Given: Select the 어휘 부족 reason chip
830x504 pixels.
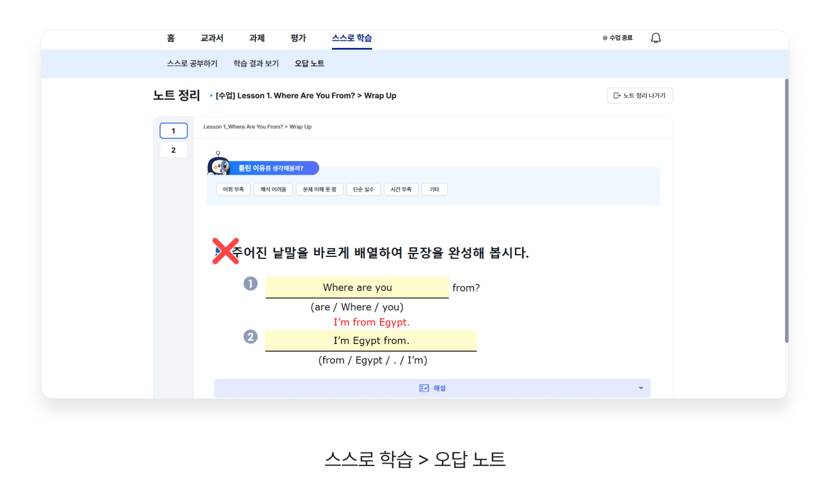Looking at the screenshot, I should [x=233, y=189].
